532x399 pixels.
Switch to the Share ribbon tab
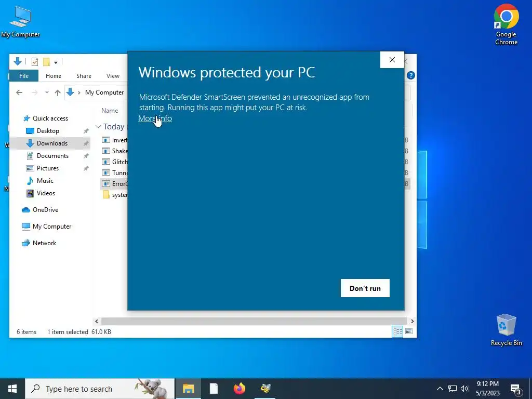coord(84,76)
